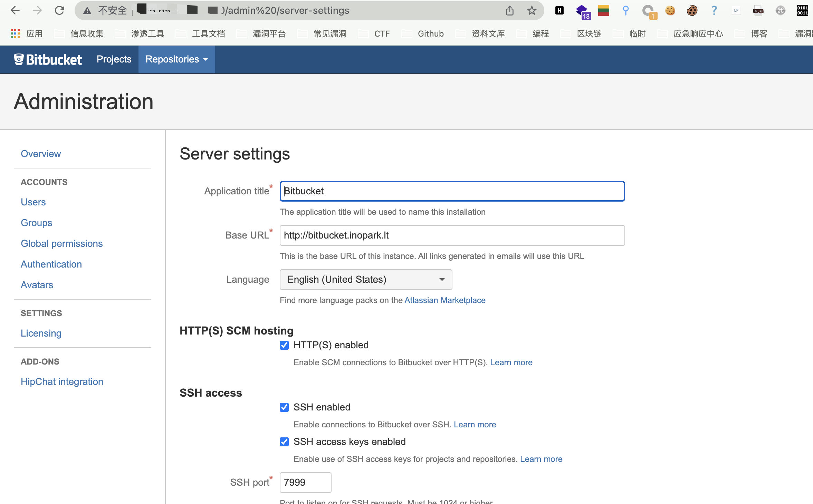Open the 临时 bookmark folder
Screen dimensions: 813x504
pos(630,33)
